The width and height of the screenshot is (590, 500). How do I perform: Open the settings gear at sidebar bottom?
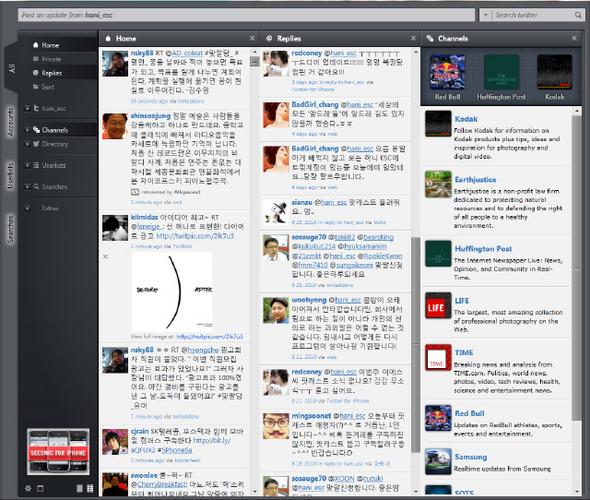click(x=28, y=488)
